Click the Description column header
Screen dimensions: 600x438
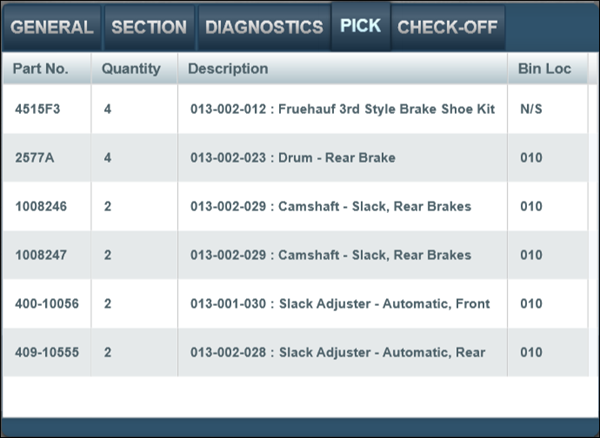coord(228,69)
